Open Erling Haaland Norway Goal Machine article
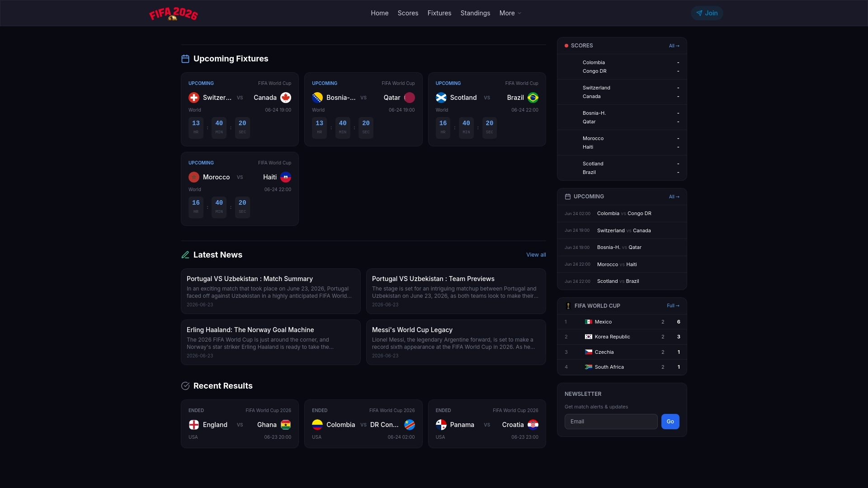This screenshot has height=488, width=868. tap(271, 343)
